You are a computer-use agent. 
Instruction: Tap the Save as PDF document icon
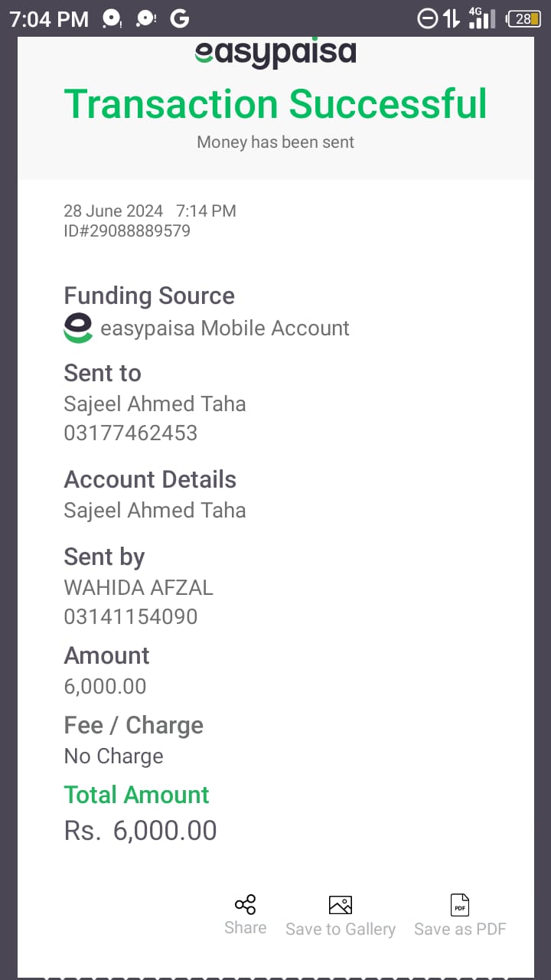pos(460,905)
